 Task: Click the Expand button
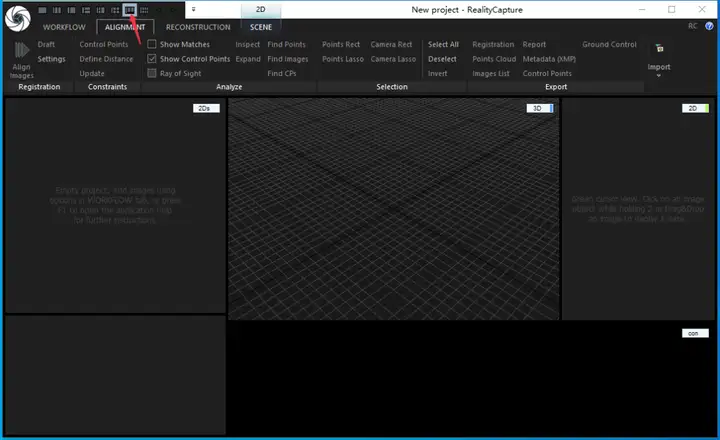click(248, 59)
